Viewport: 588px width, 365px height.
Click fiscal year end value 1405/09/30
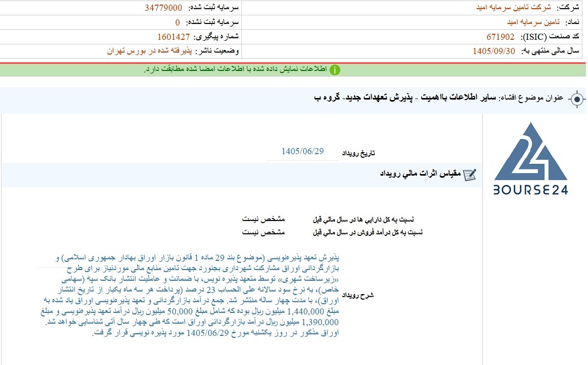tap(494, 52)
